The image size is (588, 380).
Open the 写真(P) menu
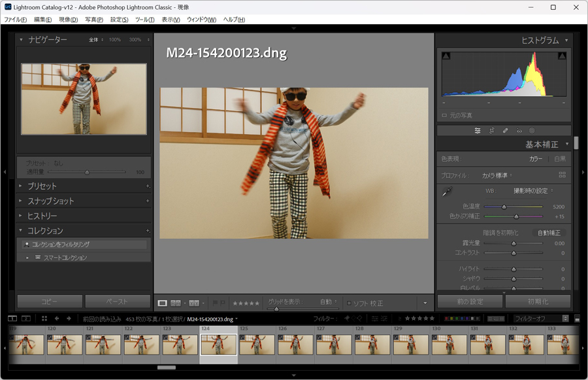(94, 20)
